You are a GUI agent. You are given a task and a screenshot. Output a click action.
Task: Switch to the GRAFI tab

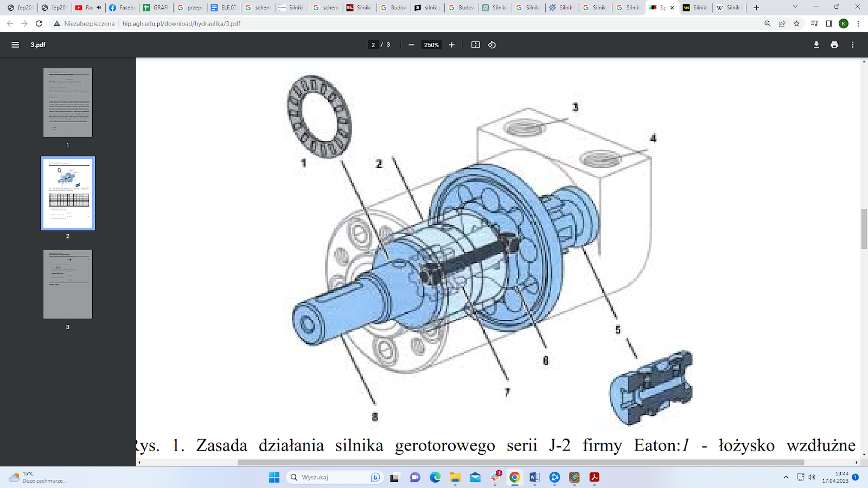(156, 8)
